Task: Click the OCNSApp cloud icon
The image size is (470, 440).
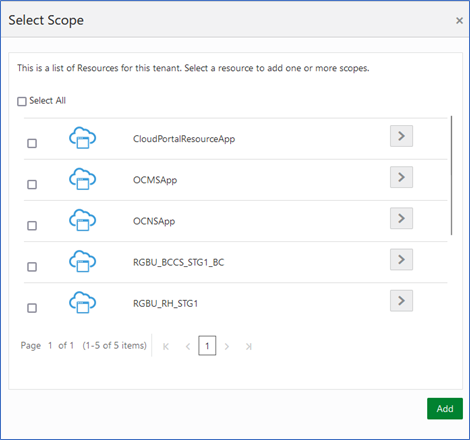Action: 82,220
